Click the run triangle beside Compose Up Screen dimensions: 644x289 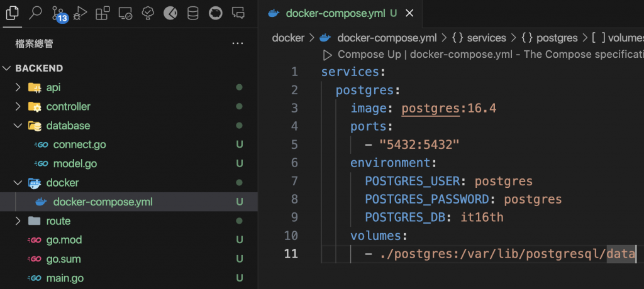[327, 55]
